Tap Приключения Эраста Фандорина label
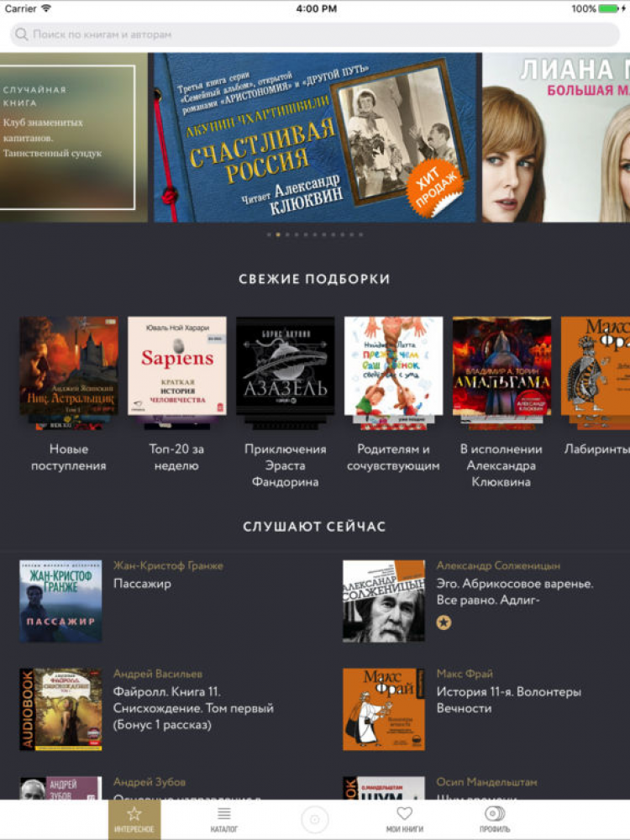The image size is (630, 840). [285, 465]
